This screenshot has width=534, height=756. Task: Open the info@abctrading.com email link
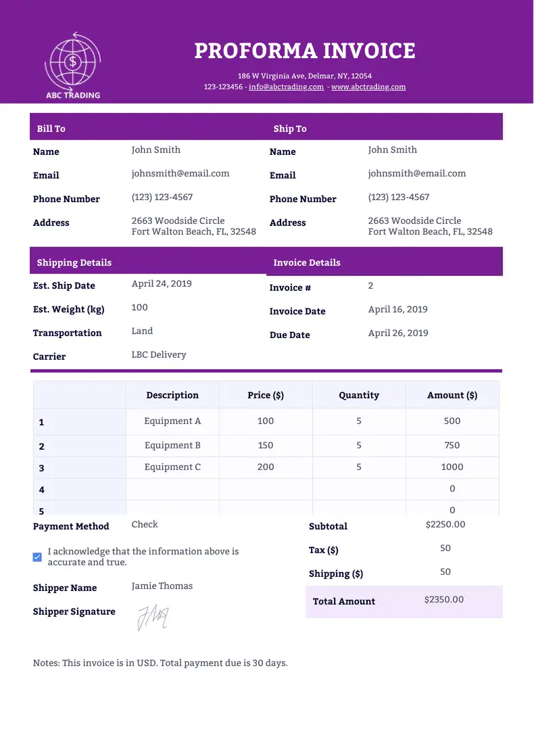coord(286,87)
